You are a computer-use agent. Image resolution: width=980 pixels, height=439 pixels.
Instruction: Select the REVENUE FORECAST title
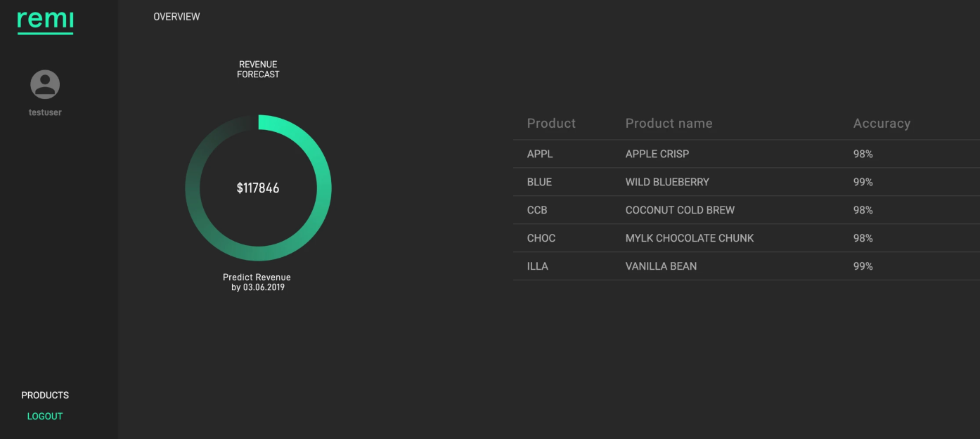(258, 70)
